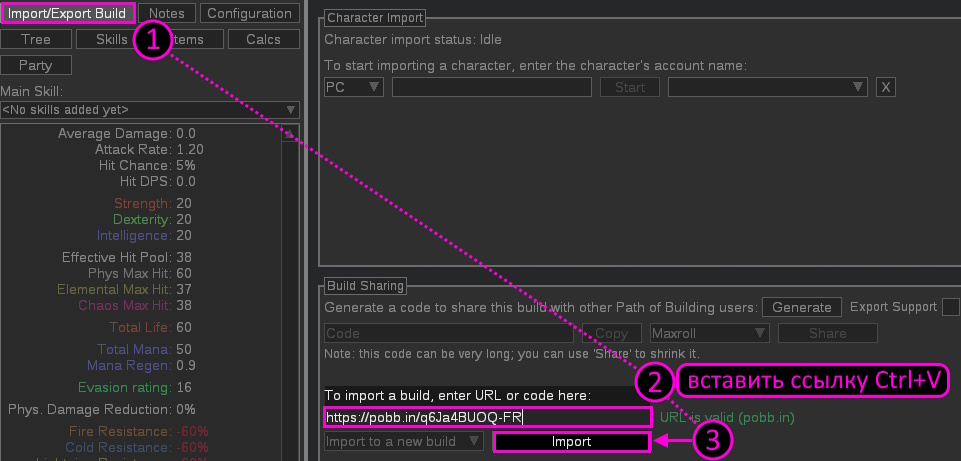
Task: Open the Calcs tab
Action: coord(262,40)
